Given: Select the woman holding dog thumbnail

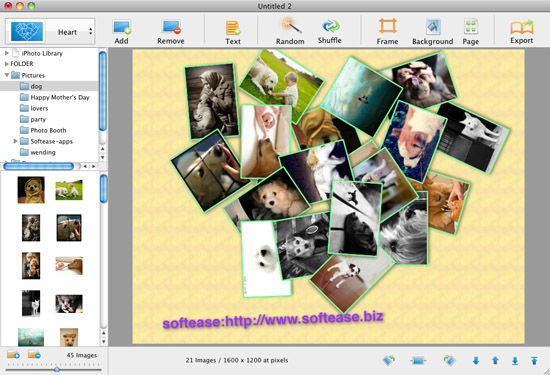Looking at the screenshot, I should point(31,266).
